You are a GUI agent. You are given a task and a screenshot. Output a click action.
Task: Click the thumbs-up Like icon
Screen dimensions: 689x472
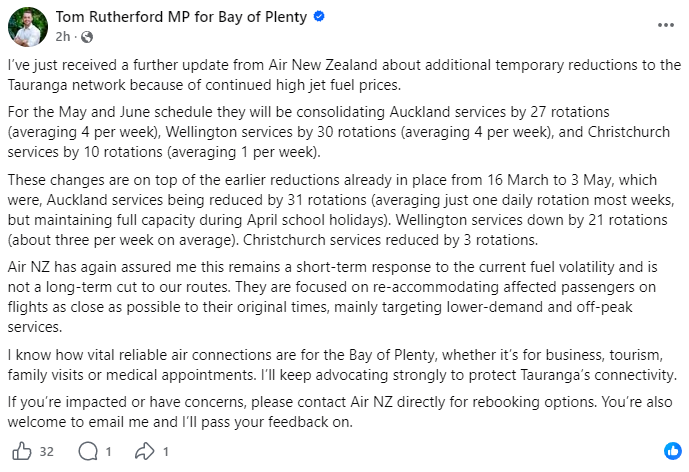[x=22, y=452]
